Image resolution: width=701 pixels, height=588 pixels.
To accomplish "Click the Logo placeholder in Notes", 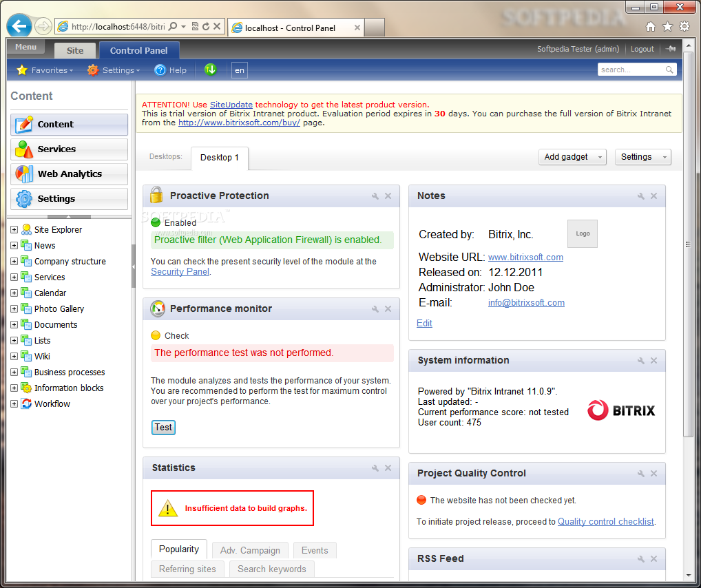I will (x=583, y=233).
